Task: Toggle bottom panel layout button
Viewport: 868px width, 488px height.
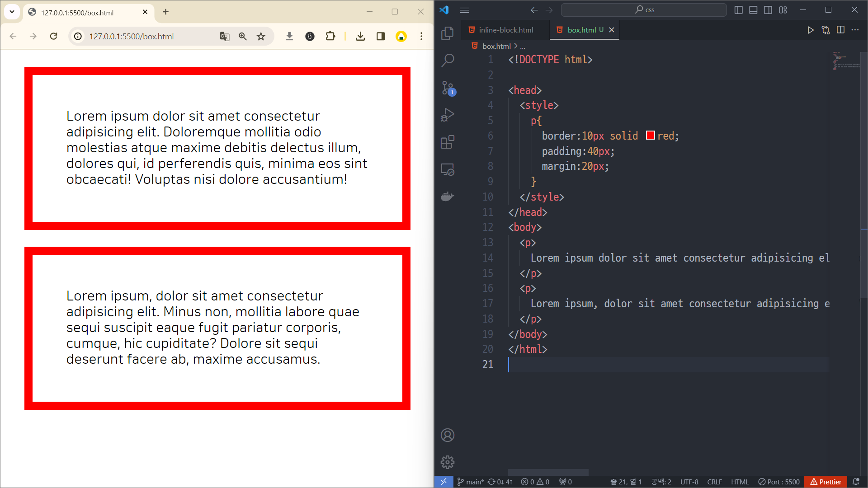Action: point(753,10)
